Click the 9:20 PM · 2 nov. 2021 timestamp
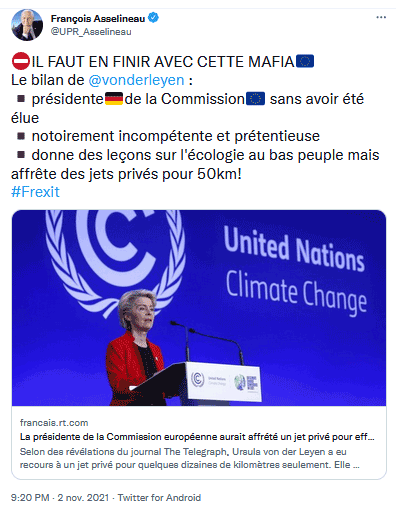Screen dimensions: 396x515 pos(60,498)
